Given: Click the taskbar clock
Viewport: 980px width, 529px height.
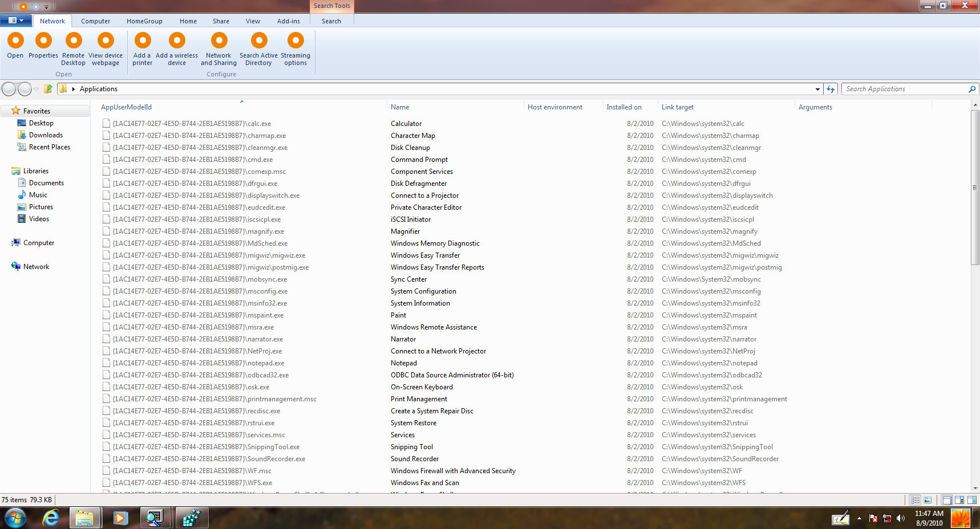Looking at the screenshot, I should point(929,518).
